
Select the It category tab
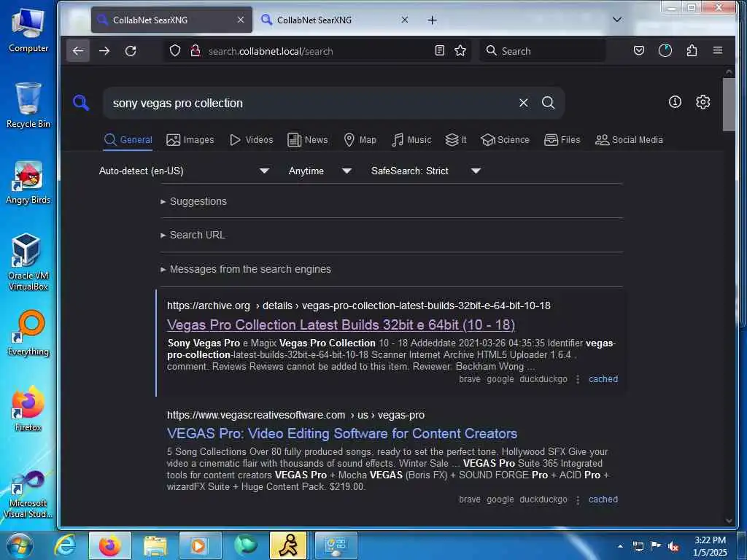pos(456,140)
